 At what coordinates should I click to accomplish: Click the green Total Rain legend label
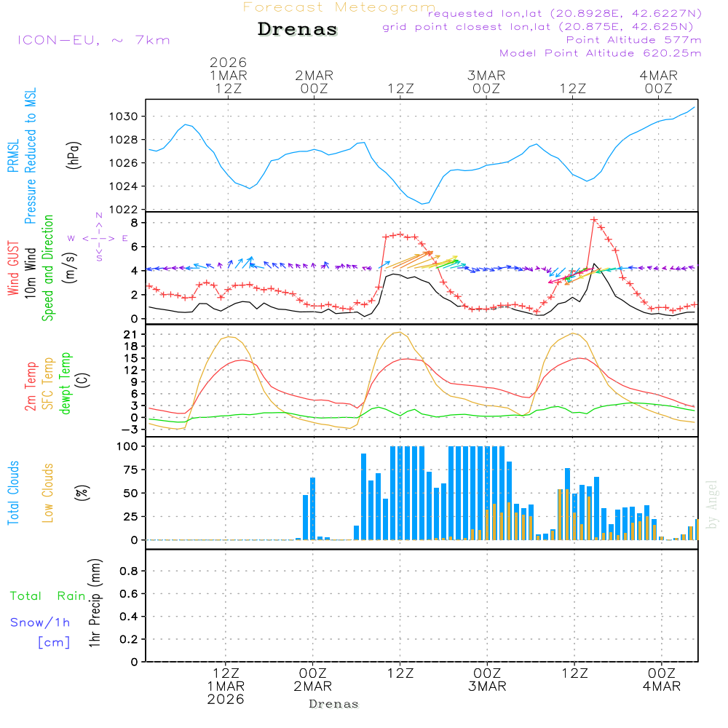(x=48, y=596)
